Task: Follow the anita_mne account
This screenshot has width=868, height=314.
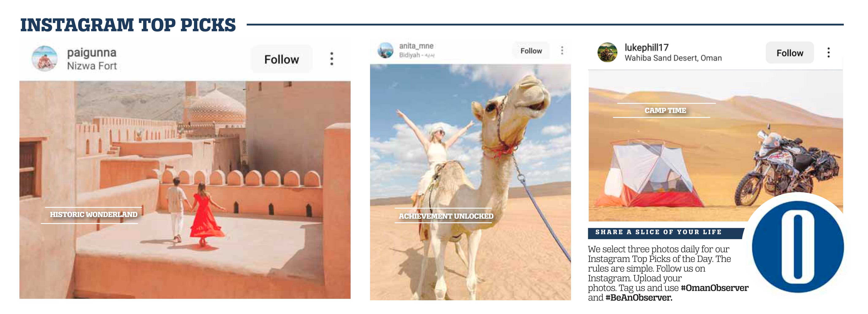Action: pyautogui.click(x=531, y=51)
